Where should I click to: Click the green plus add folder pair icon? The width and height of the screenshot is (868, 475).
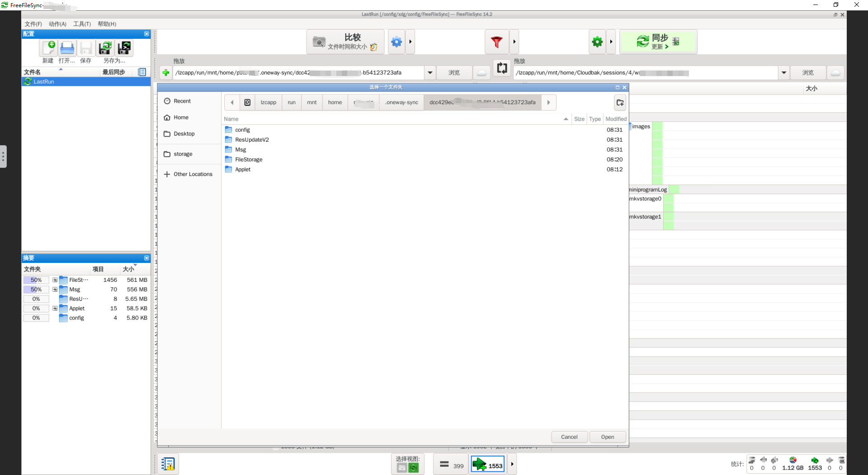166,73
